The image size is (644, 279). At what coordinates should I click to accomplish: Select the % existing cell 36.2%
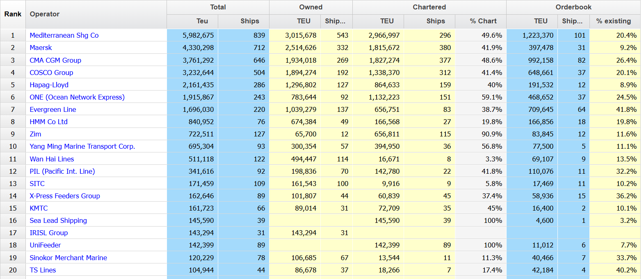(615, 196)
